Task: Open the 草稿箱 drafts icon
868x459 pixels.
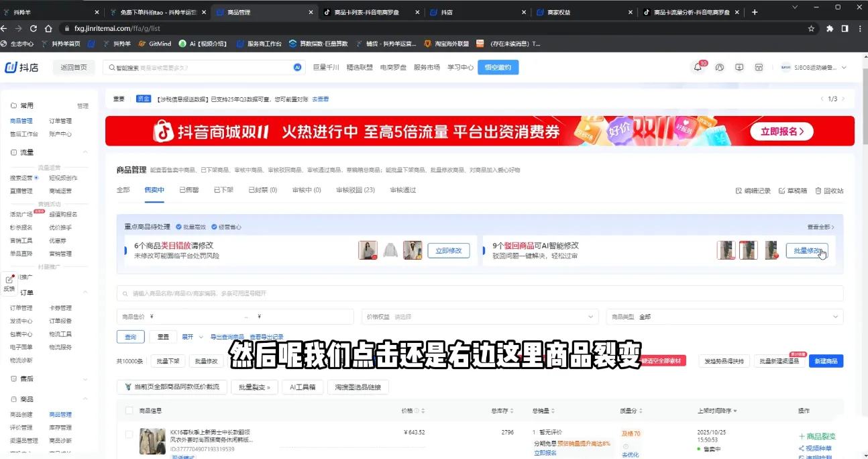Action: 795,191
